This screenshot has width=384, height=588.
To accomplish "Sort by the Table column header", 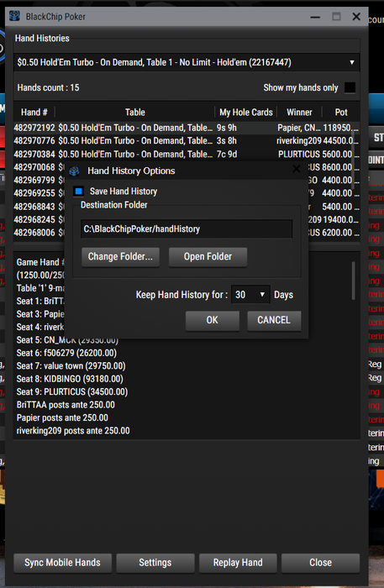I will pyautogui.click(x=135, y=112).
